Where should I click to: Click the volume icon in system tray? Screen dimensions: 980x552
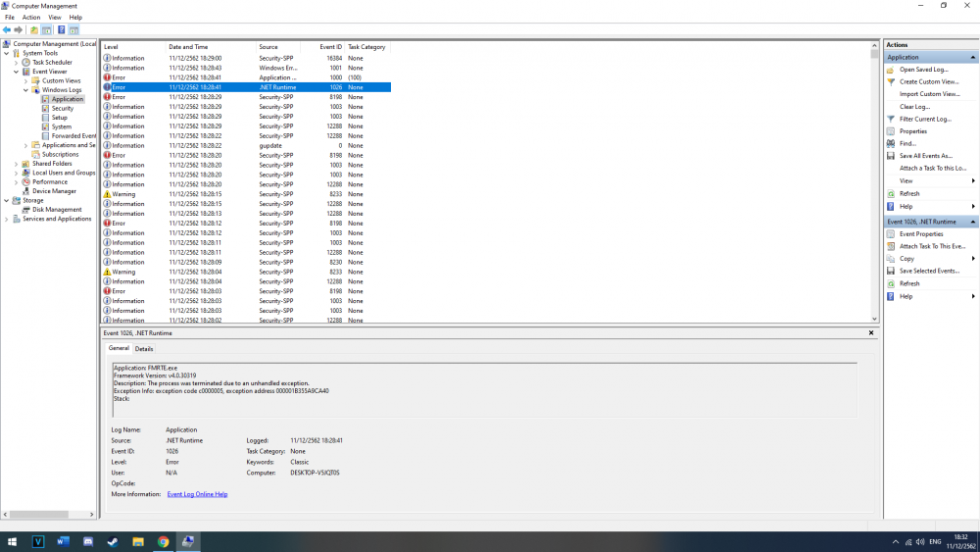[919, 542]
